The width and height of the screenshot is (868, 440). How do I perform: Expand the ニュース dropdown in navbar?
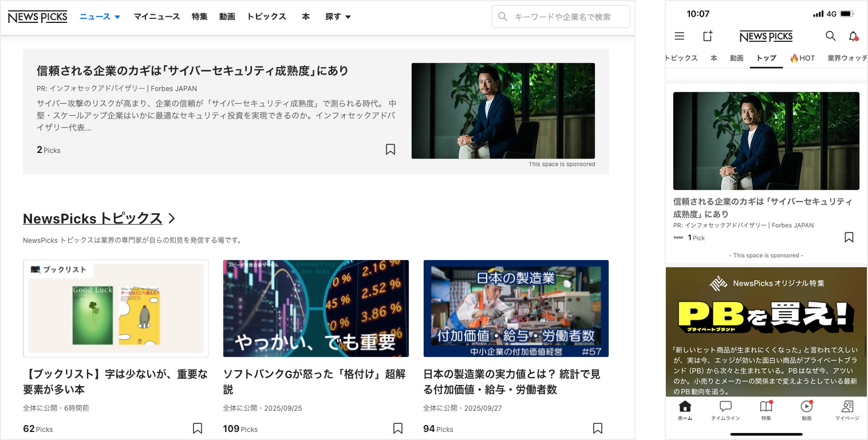[100, 17]
